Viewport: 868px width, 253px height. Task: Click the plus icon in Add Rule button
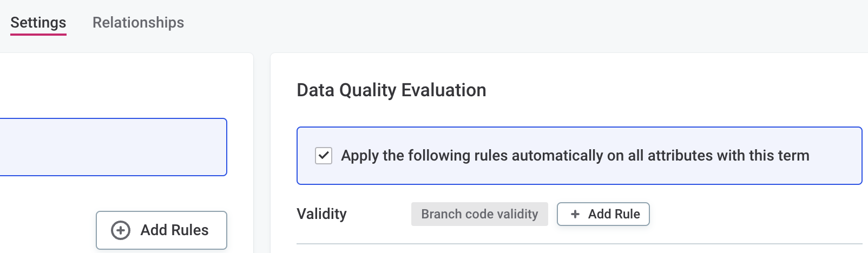click(x=575, y=215)
